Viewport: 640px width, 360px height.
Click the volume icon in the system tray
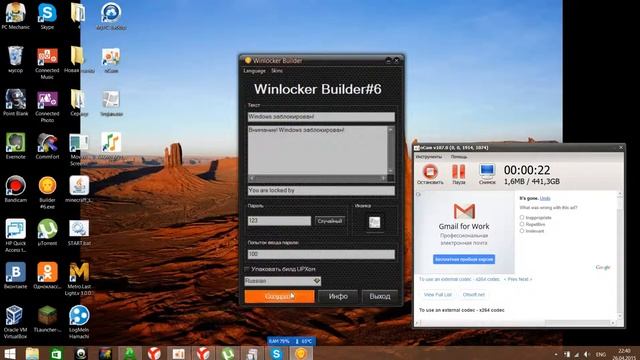pyautogui.click(x=587, y=354)
